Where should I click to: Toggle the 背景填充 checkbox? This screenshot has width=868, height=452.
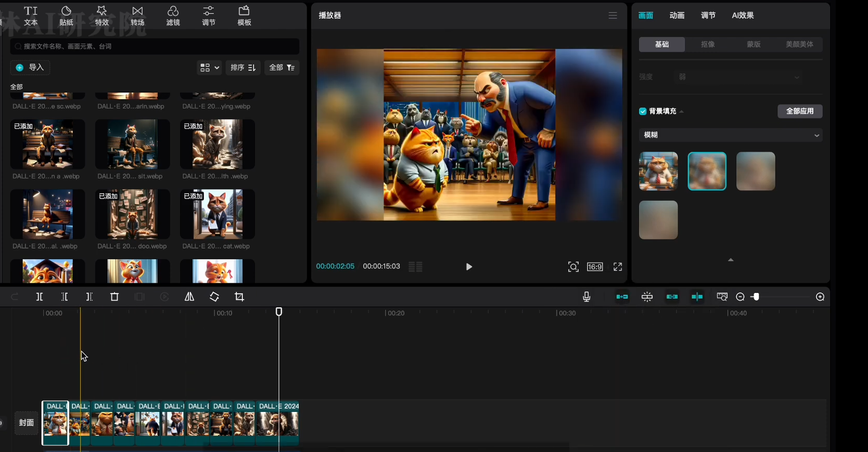pos(643,111)
